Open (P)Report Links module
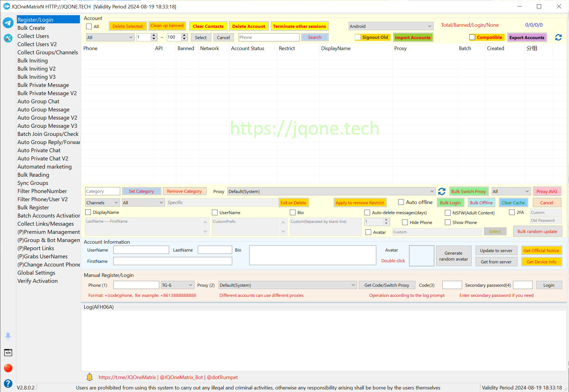 click(x=36, y=248)
